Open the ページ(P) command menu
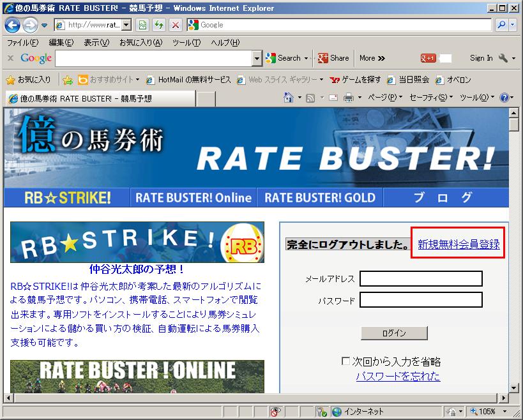 (385, 97)
